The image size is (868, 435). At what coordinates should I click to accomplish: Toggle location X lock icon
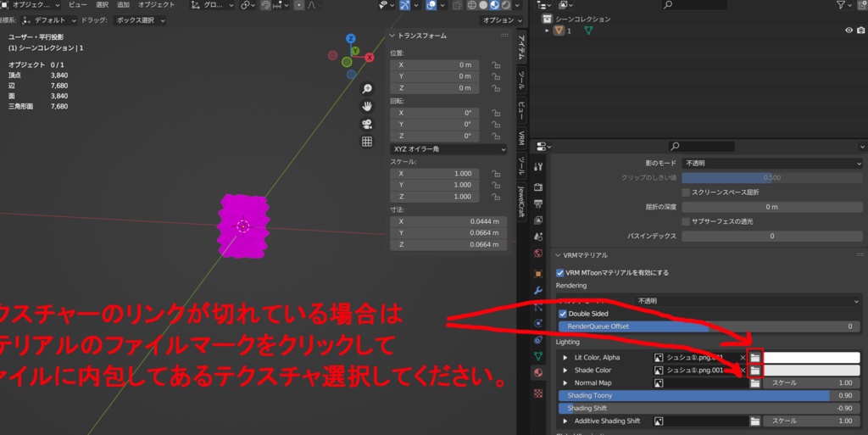496,64
